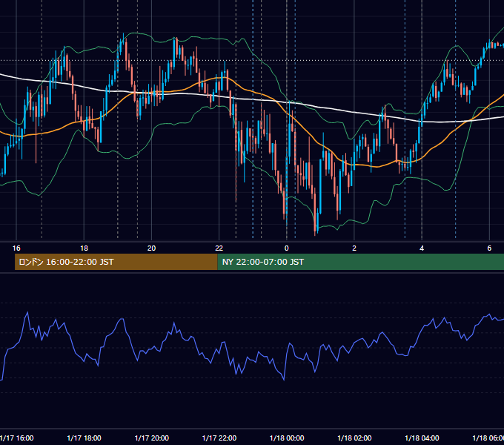Viewport: 504px width, 445px height.
Task: Click the 1/17 18:00 date label
Action: click(84, 438)
